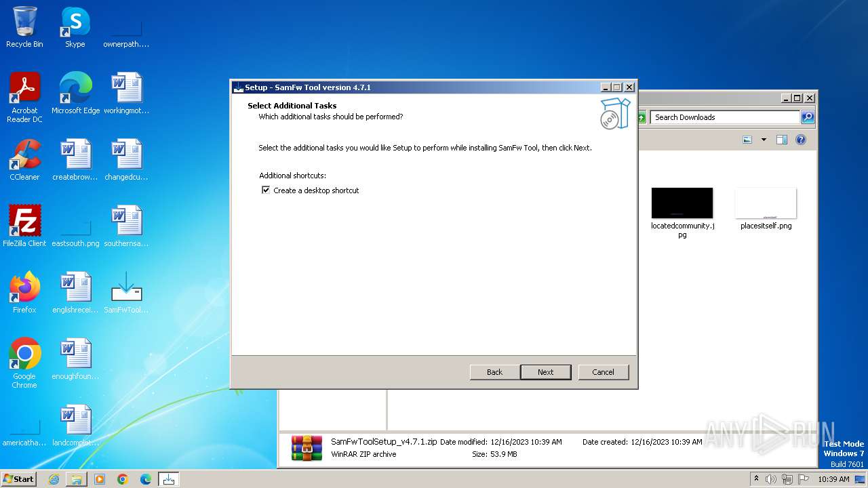This screenshot has width=868, height=488.
Task: Click the Next button in Setup
Action: point(546,372)
